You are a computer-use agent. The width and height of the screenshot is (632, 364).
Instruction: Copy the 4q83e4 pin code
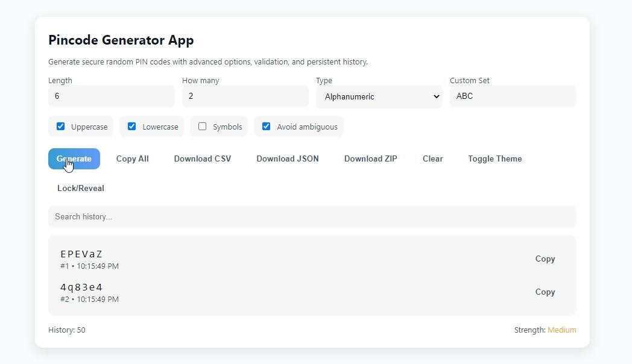coord(545,292)
